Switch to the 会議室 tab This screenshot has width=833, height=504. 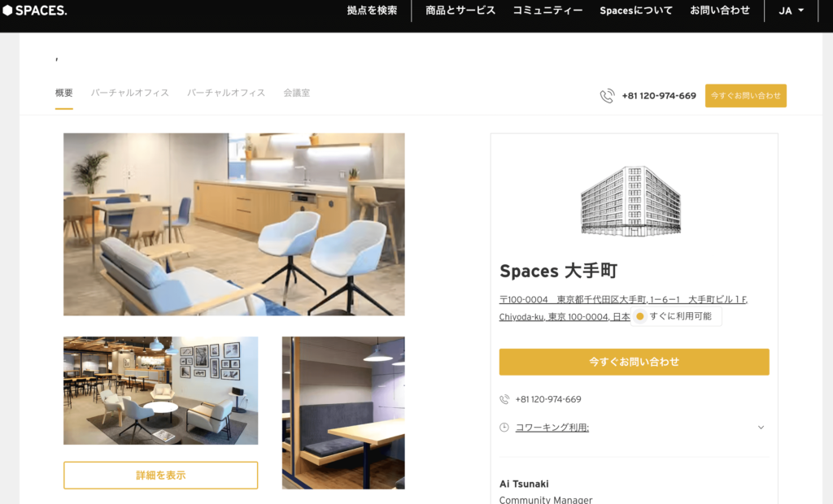pos(296,93)
